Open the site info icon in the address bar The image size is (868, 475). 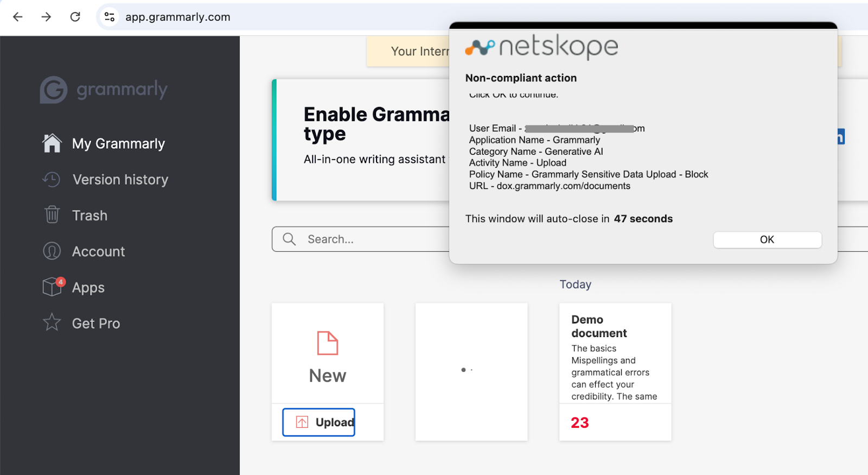point(110,17)
